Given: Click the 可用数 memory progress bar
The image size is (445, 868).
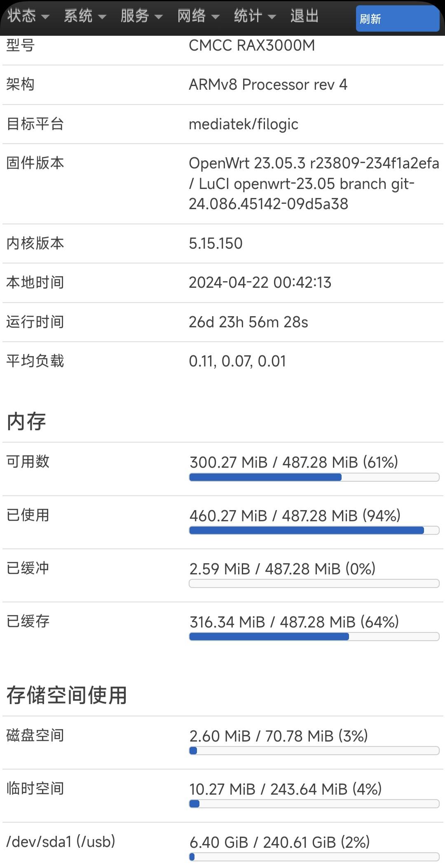Looking at the screenshot, I should point(314,477).
